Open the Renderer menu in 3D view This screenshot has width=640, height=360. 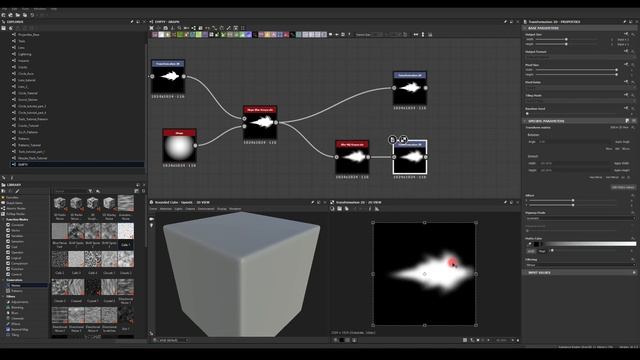235,209
